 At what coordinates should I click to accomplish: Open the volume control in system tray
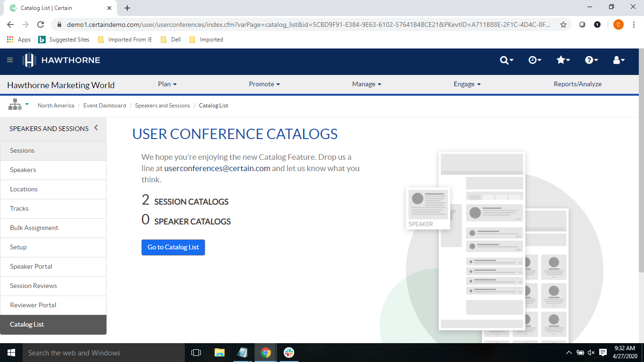[591, 353]
